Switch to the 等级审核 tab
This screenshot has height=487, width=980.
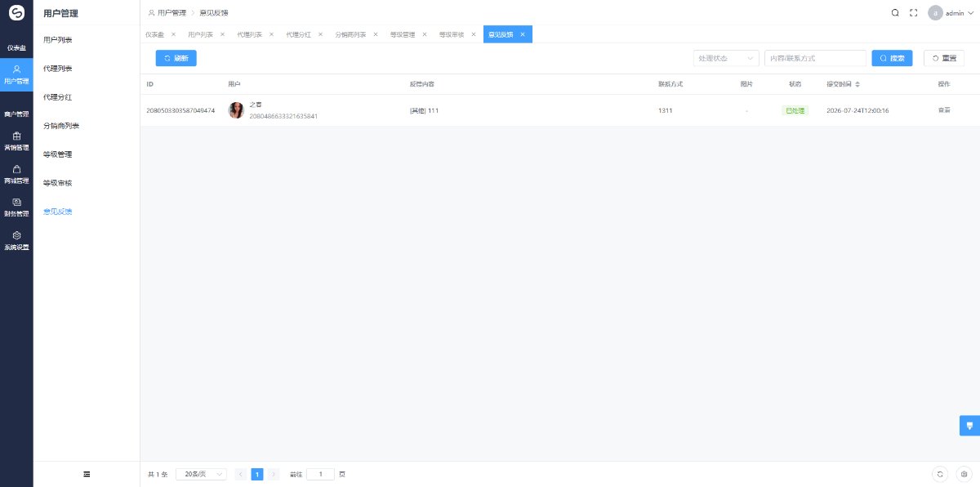click(452, 34)
